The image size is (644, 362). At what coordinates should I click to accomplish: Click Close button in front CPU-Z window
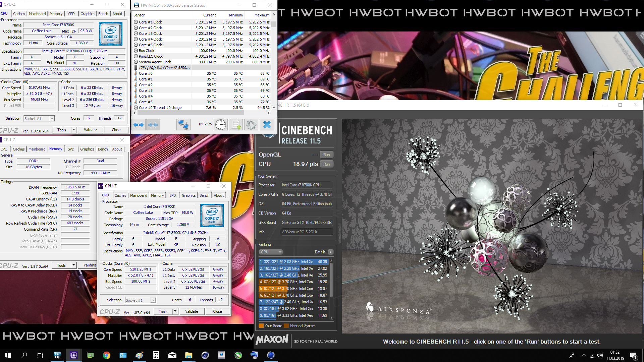[217, 311]
